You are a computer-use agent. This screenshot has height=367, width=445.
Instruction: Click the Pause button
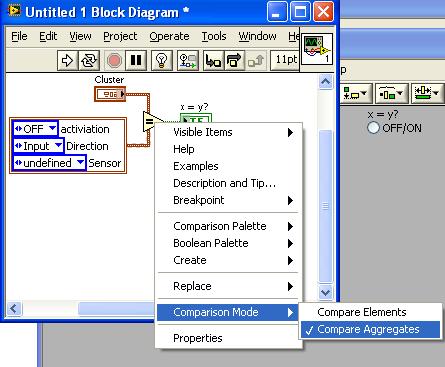[136, 61]
